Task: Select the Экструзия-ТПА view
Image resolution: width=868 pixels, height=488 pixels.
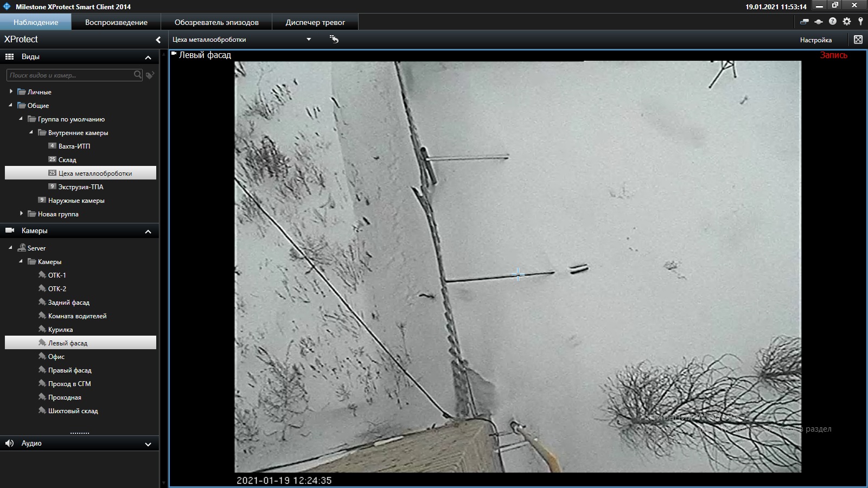Action: click(x=81, y=187)
